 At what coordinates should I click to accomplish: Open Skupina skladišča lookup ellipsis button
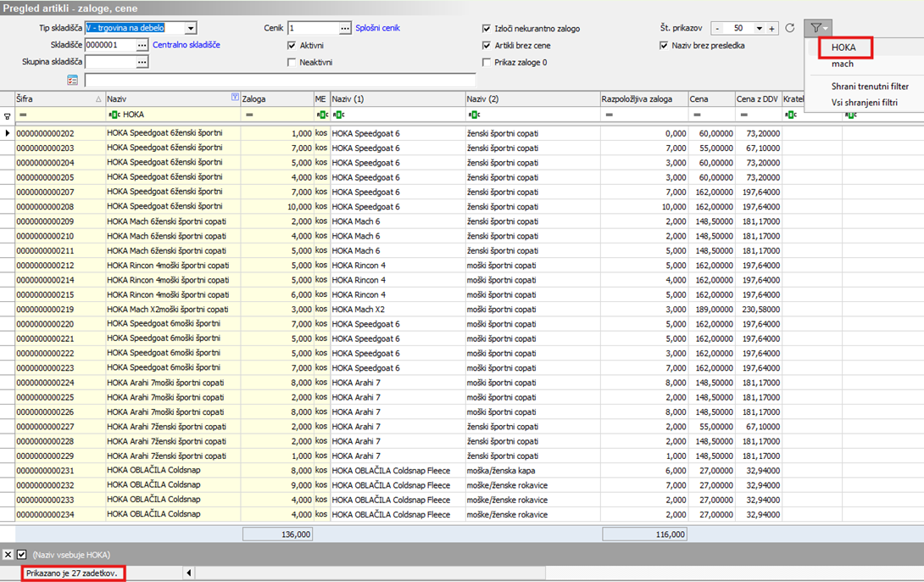(x=142, y=62)
